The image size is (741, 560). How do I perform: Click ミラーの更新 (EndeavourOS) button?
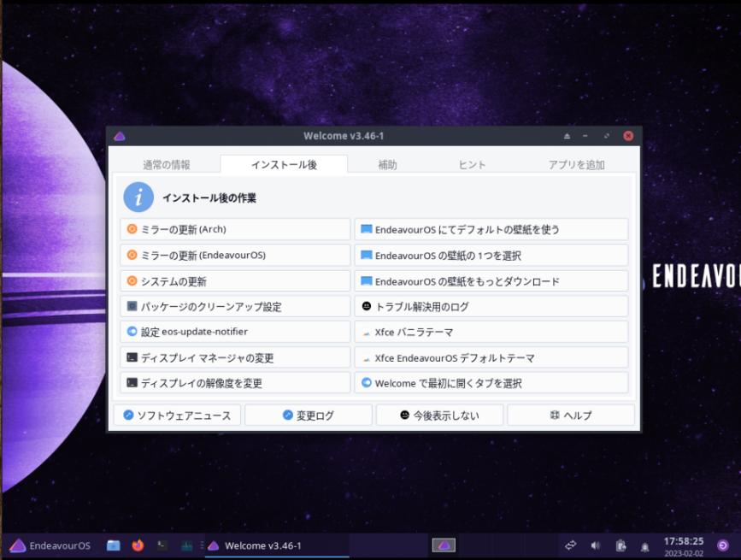coord(235,255)
